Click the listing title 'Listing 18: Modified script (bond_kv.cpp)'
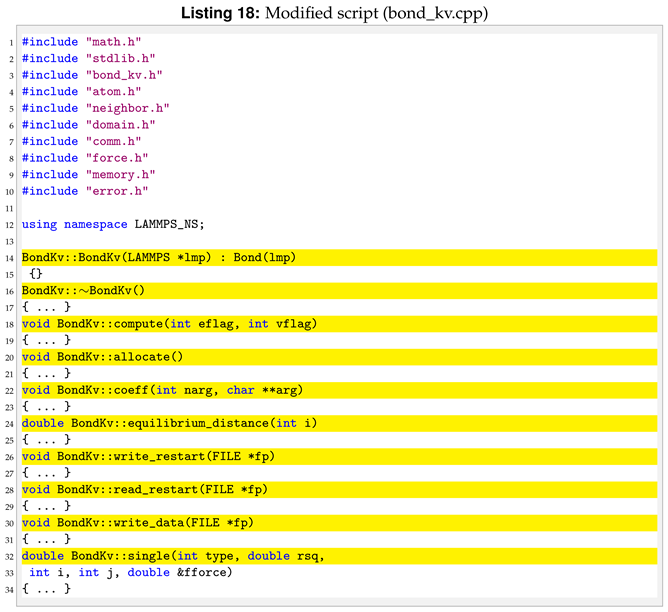668x612 pixels. coord(334,13)
